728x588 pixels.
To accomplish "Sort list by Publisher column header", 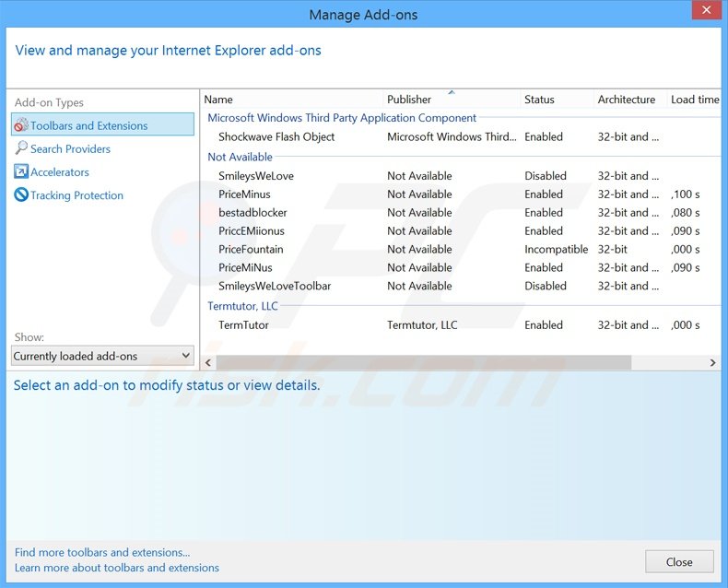I will [452, 100].
